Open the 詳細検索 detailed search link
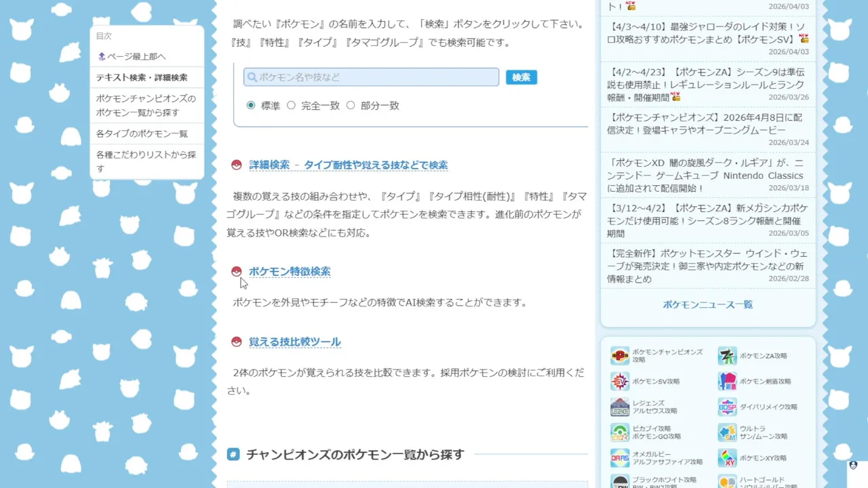This screenshot has height=488, width=868. point(348,165)
